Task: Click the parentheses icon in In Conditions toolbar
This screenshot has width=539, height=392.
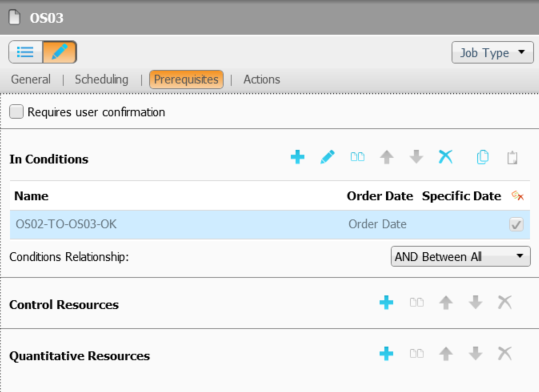Action: point(358,157)
